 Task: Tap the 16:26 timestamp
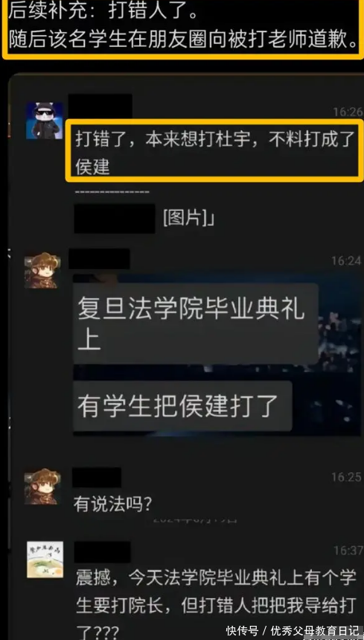tap(348, 112)
